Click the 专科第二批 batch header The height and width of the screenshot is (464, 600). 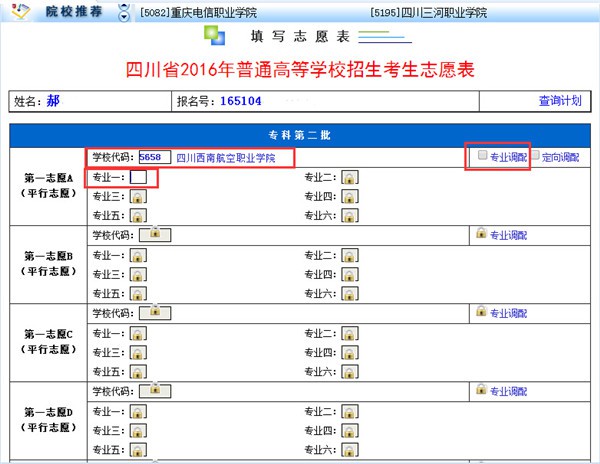(x=300, y=135)
